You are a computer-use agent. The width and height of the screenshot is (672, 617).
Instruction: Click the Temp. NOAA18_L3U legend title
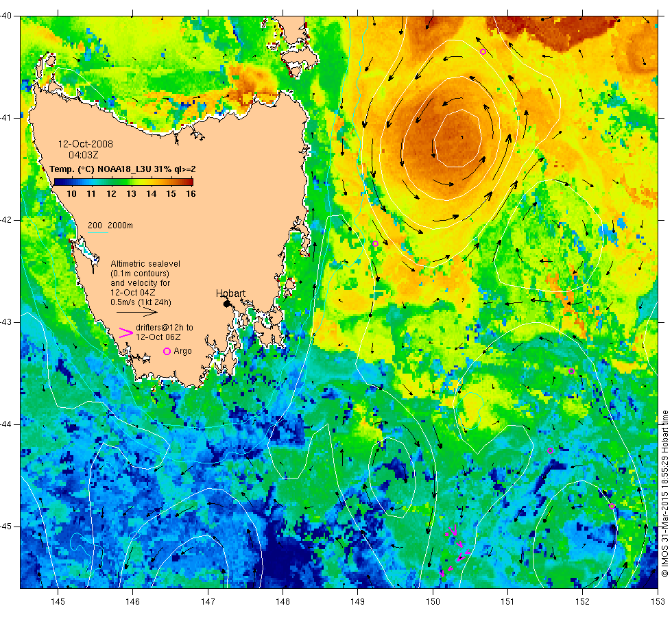coord(123,169)
